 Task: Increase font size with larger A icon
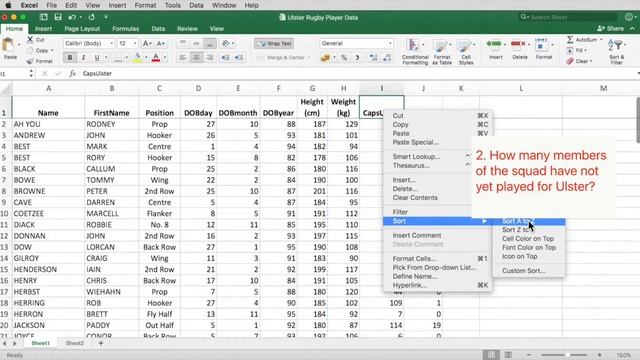coord(147,44)
